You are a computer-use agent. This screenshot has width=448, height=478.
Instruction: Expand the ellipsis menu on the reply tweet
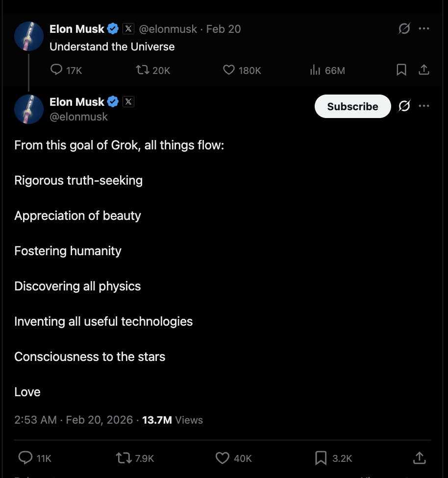[x=424, y=106]
